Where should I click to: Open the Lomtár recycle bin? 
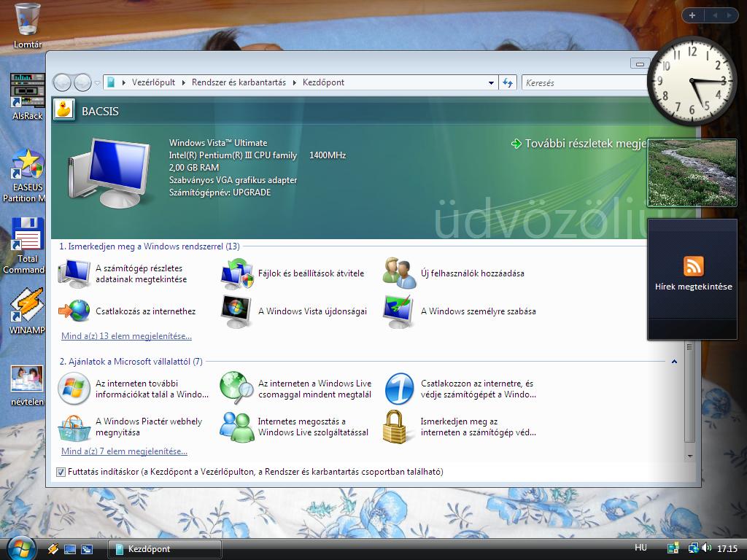(28, 20)
